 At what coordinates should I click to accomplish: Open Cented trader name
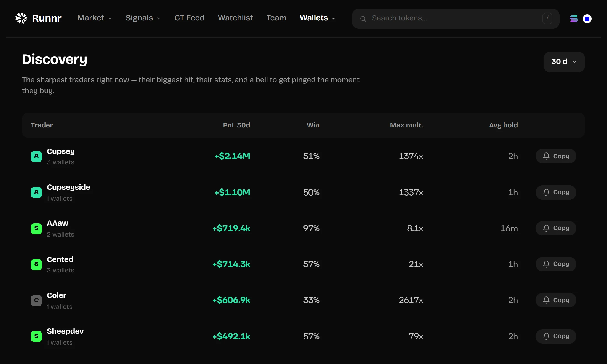pyautogui.click(x=60, y=259)
